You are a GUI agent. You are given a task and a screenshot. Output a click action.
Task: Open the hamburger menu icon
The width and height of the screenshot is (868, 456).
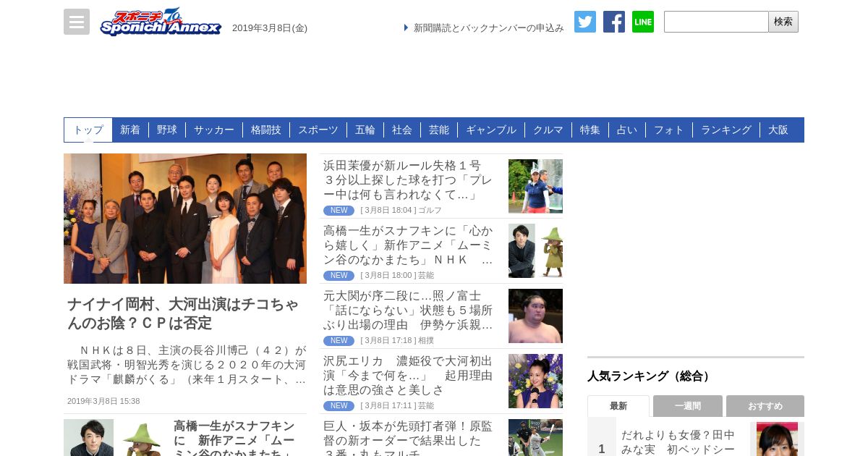[77, 22]
